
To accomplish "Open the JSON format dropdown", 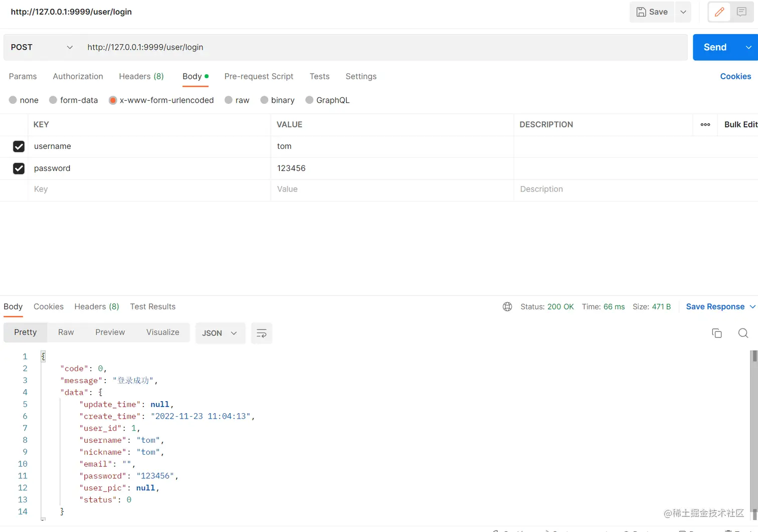I will pos(220,333).
